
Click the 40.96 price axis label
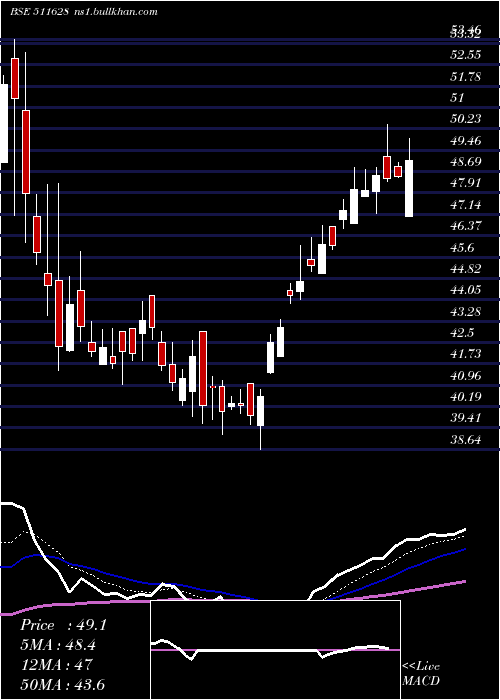pyautogui.click(x=466, y=376)
